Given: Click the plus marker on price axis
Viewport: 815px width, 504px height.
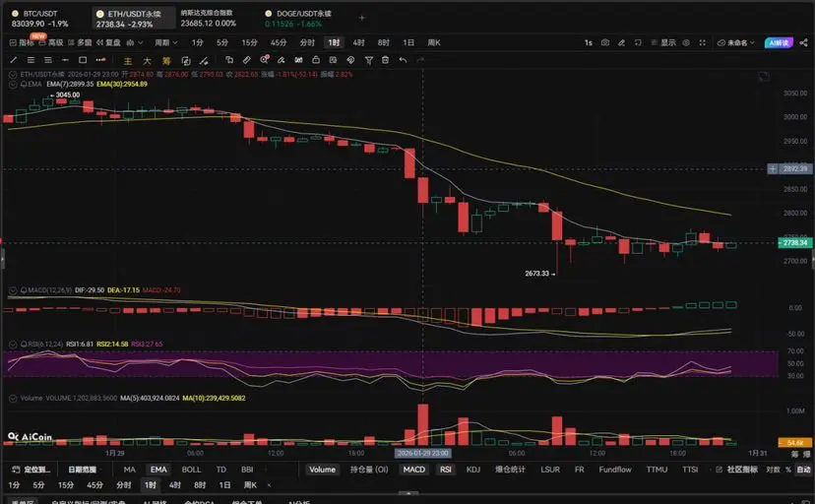Looking at the screenshot, I should pyautogui.click(x=773, y=169).
